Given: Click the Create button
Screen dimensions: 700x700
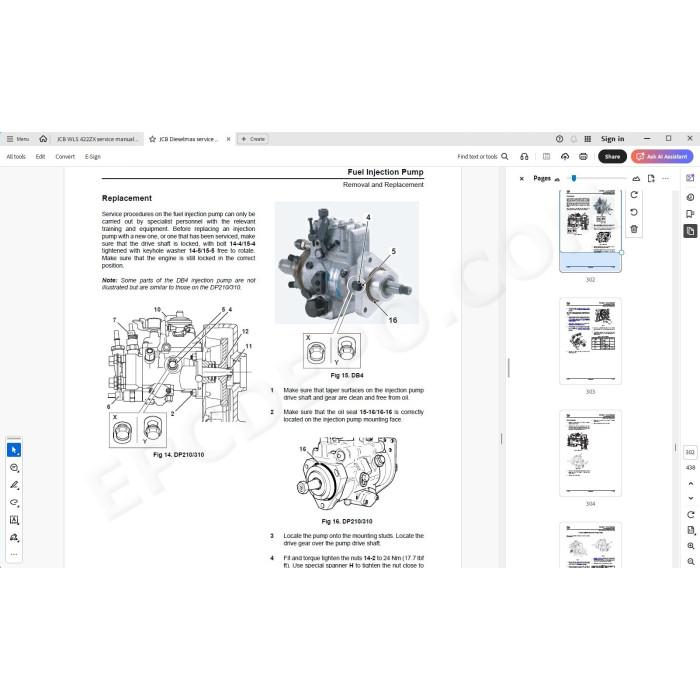Looking at the screenshot, I should 253,139.
